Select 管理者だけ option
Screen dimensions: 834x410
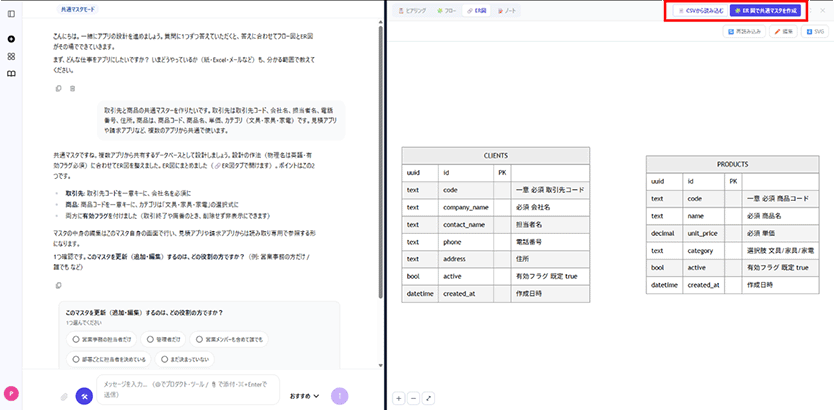tap(163, 339)
